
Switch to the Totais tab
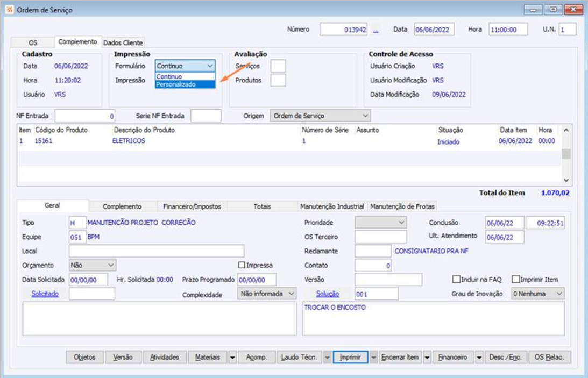click(262, 206)
